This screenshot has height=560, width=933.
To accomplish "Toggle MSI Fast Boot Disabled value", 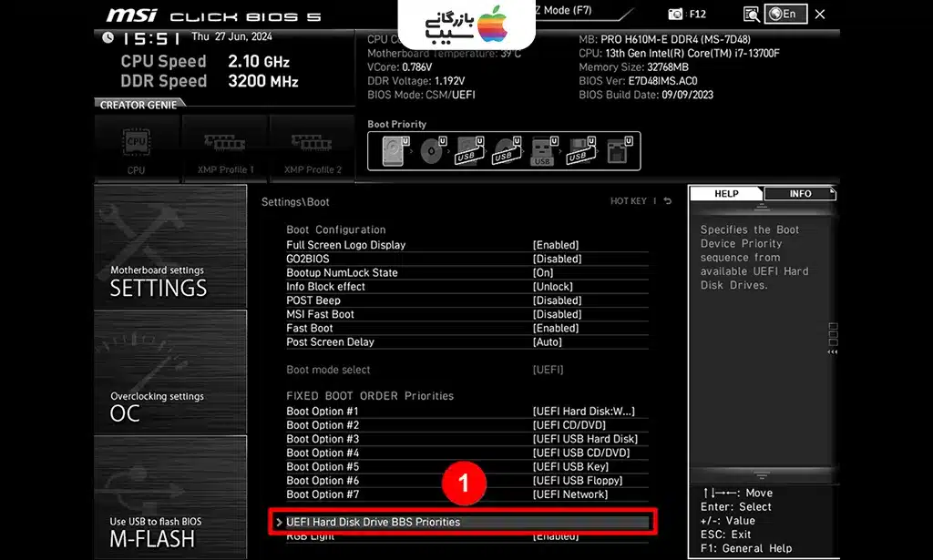I will click(x=557, y=314).
